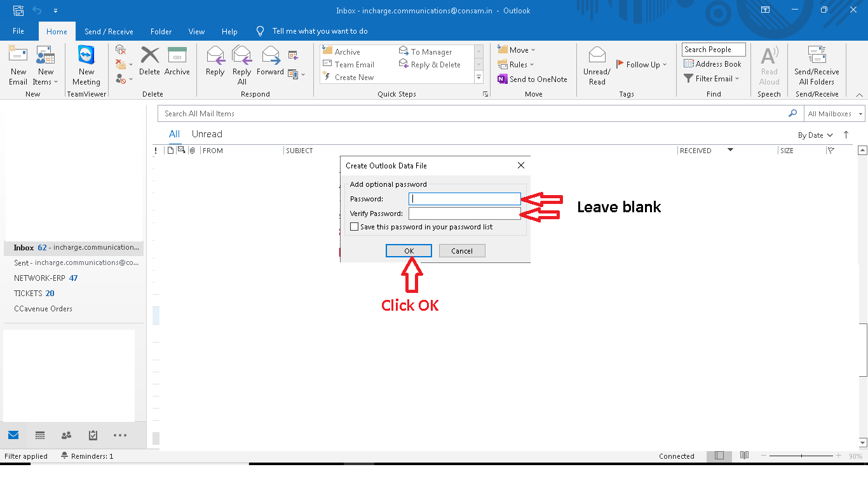868x488 pixels.
Task: Click Cancel in the dialog
Action: pyautogui.click(x=462, y=251)
